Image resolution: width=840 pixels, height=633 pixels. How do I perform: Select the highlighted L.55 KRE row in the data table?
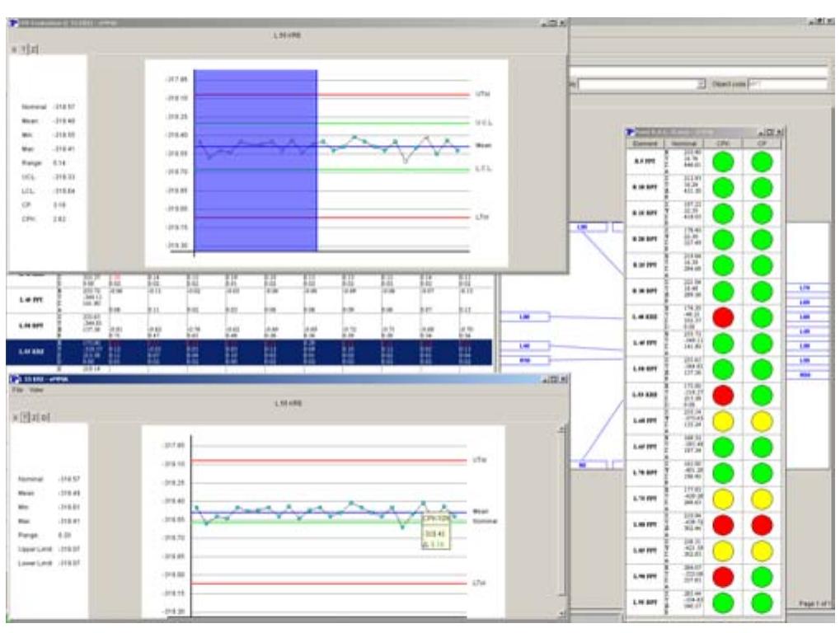[249, 352]
